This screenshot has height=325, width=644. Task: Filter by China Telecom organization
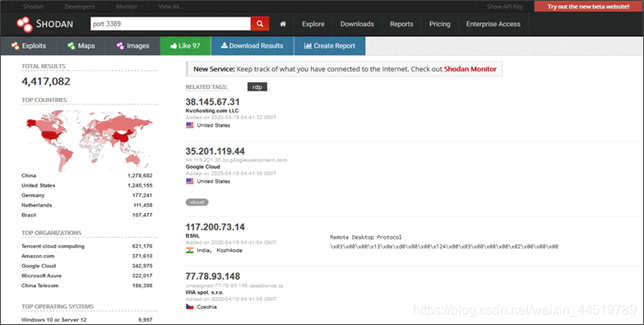point(39,286)
